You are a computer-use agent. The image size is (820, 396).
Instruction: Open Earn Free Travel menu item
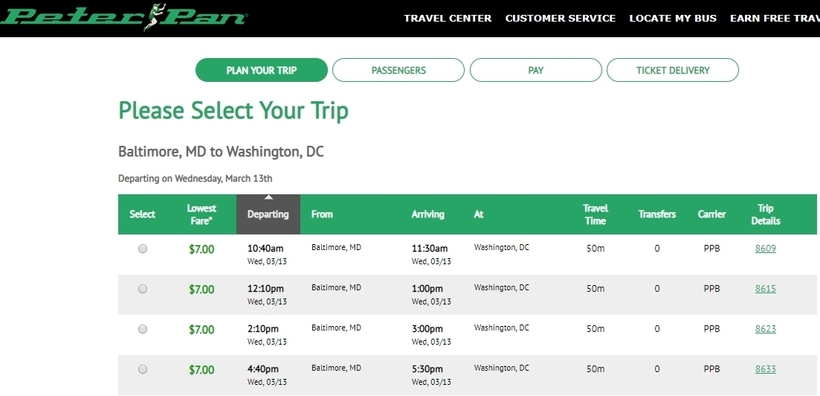click(775, 18)
